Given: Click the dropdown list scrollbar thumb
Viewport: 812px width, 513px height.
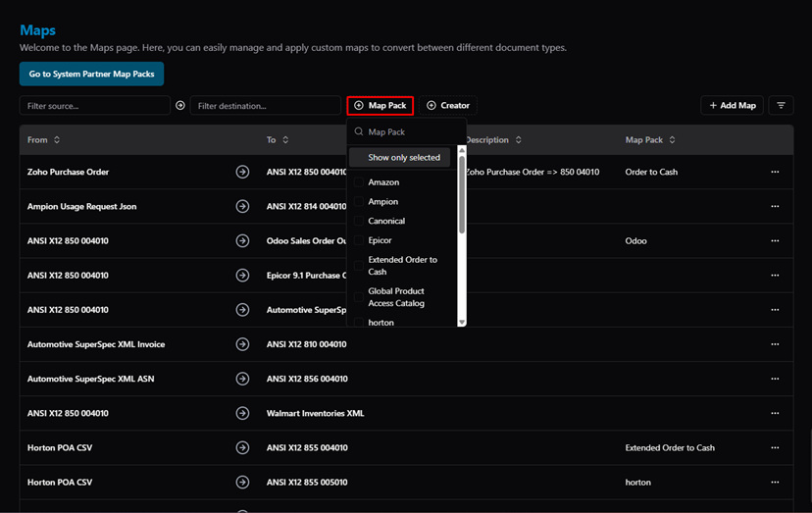Looking at the screenshot, I should coord(462,194).
